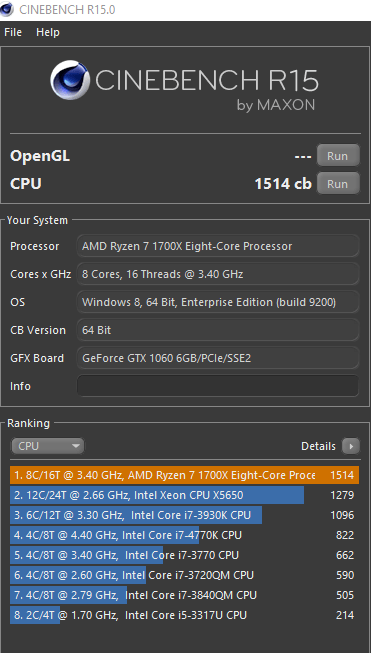
Task: Click the Cores x GHz field
Action: (218, 274)
